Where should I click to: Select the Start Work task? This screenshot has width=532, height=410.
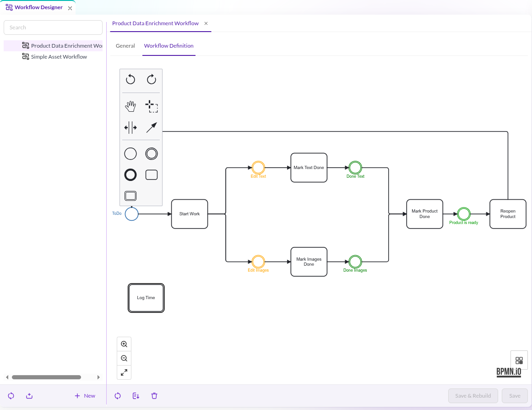pyautogui.click(x=190, y=214)
